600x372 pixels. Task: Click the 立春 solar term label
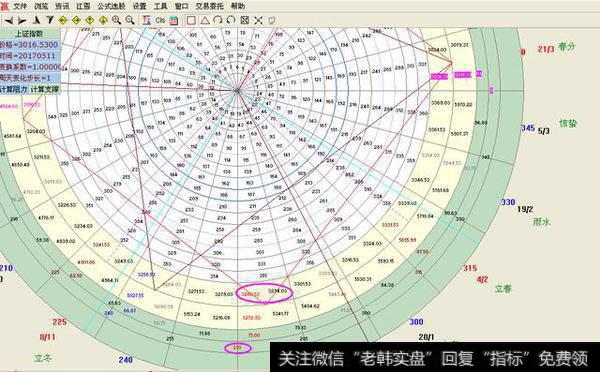503,289
